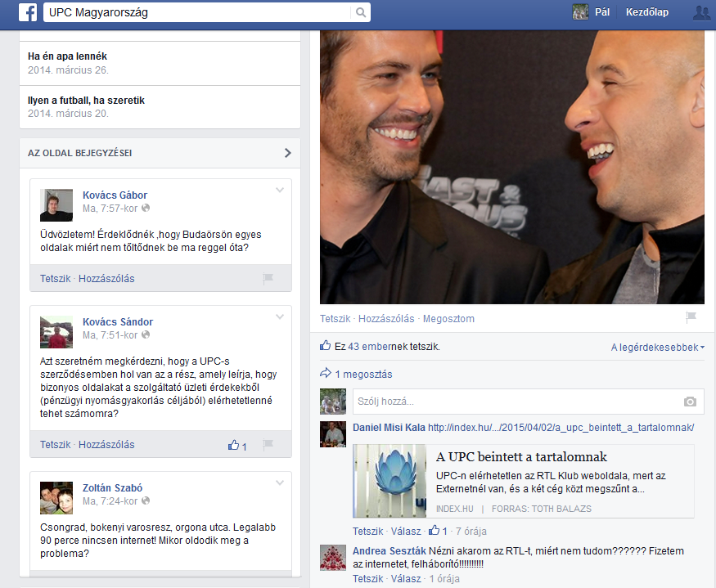Viewport: 716px width, 588px height.
Task: Open the note Ilyen a futball, ha szeretik
Action: coord(86,101)
